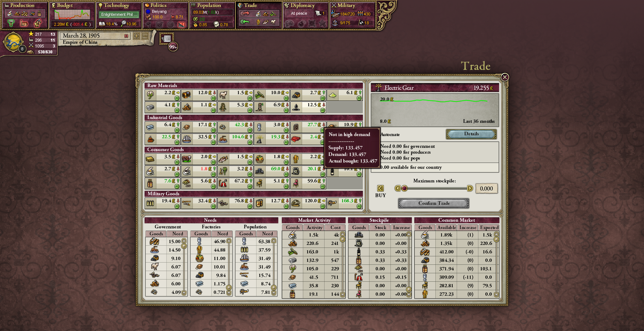Toggle the game pause button beside date

pyautogui.click(x=126, y=36)
